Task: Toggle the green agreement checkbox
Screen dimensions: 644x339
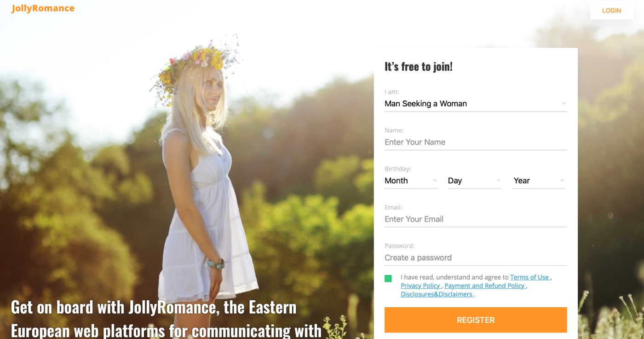Action: click(388, 278)
